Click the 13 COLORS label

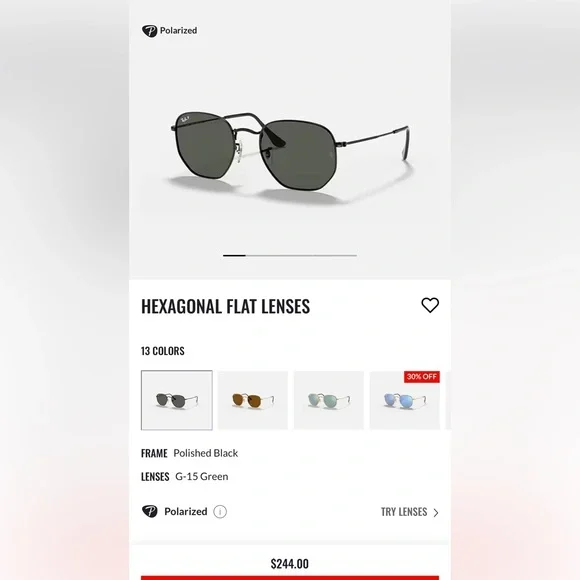pos(163,351)
